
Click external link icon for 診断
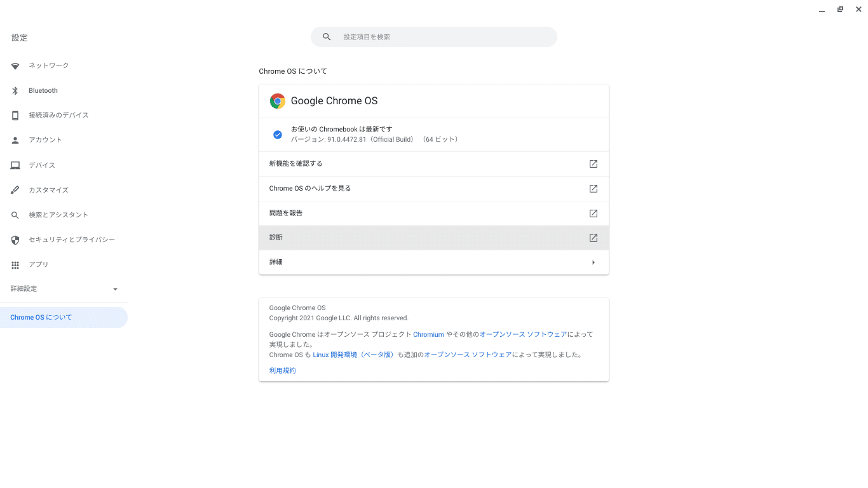(x=593, y=238)
